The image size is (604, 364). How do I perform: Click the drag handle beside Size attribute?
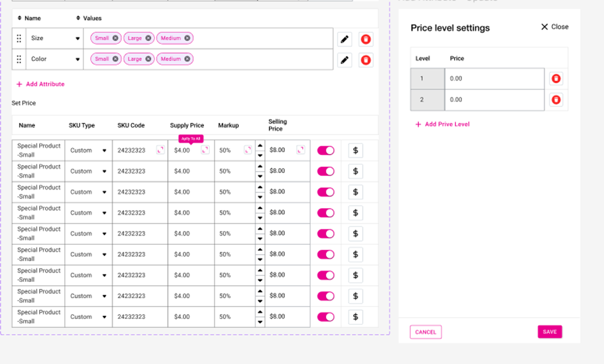coord(19,39)
